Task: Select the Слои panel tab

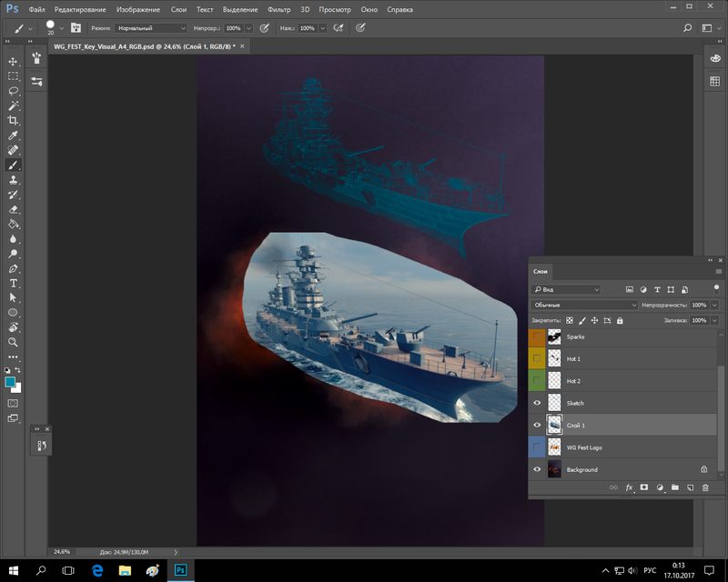Action: pos(540,272)
